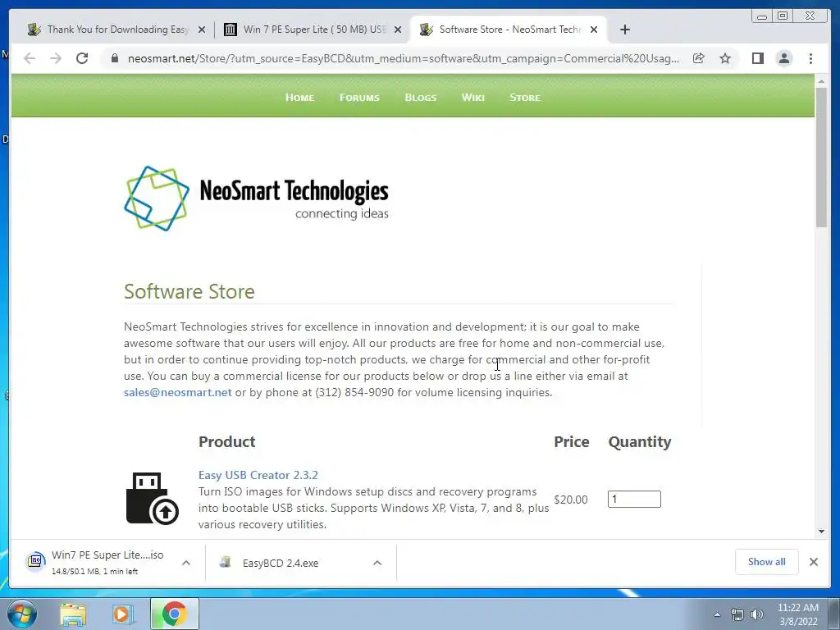The height and width of the screenshot is (630, 840).
Task: Open Store in the nav bar
Action: [x=525, y=98]
